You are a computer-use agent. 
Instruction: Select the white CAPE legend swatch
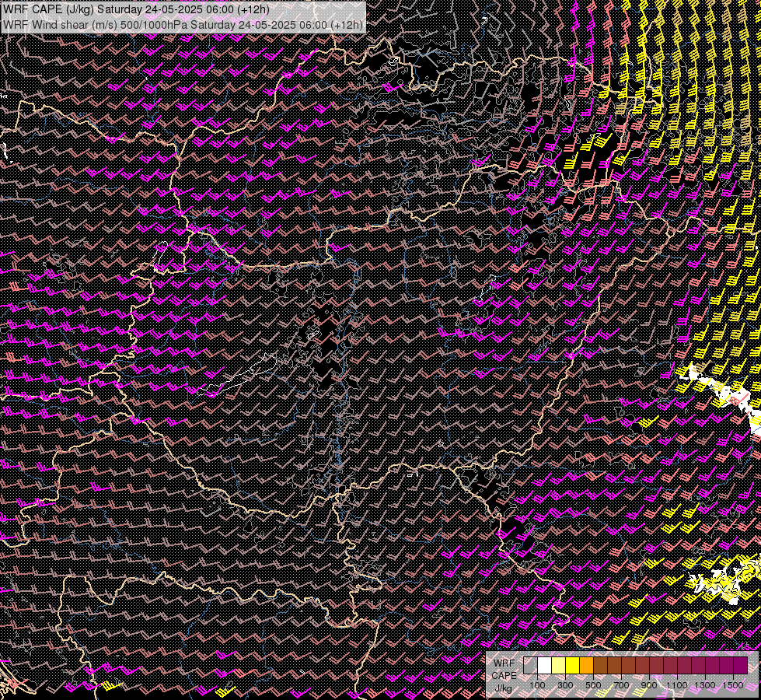pos(545,666)
